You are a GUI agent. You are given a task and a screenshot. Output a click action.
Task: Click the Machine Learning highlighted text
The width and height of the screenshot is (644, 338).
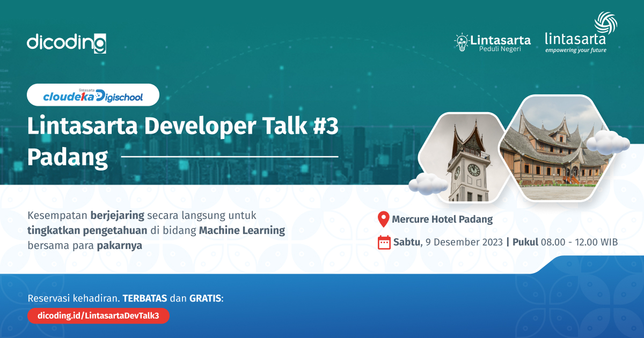tap(242, 231)
